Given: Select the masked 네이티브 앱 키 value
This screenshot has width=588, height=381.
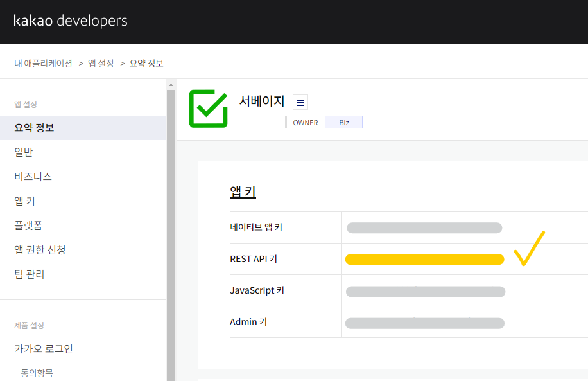Looking at the screenshot, I should [424, 228].
